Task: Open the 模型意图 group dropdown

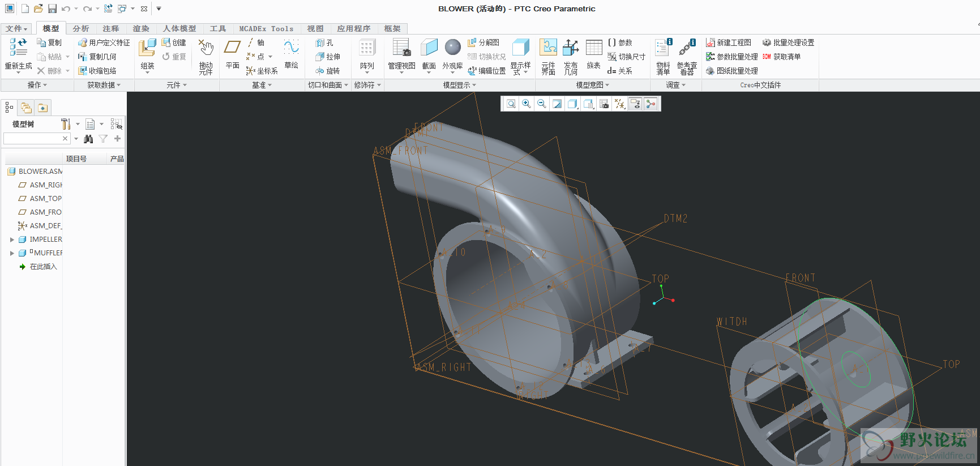Action: point(592,85)
